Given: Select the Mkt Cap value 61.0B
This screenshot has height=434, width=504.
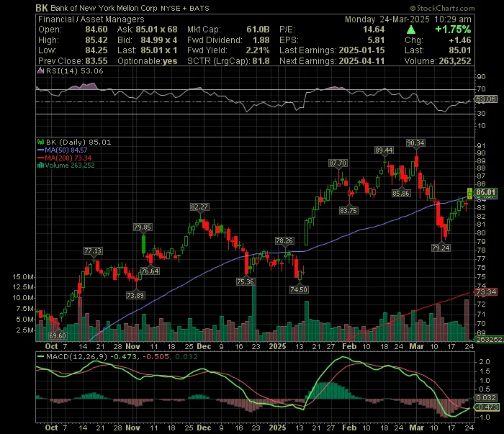Looking at the screenshot, I should [258, 30].
